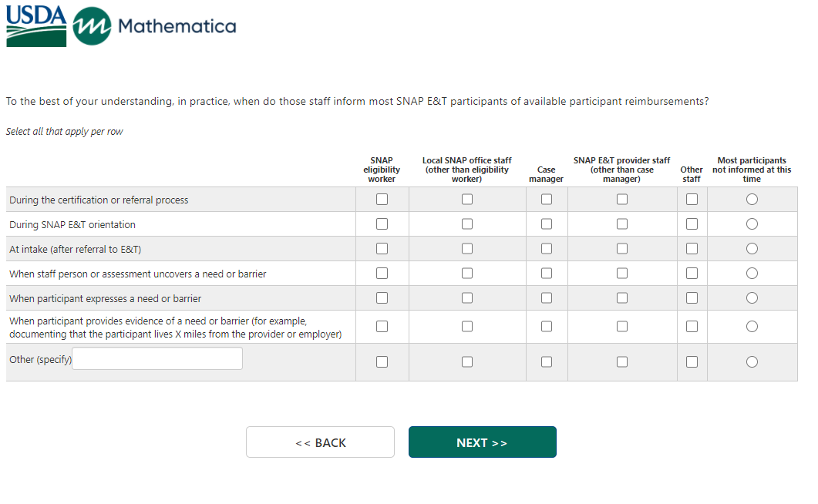The height and width of the screenshot is (504, 818).
Task: Click the Mathematica logo
Action: 154,27
